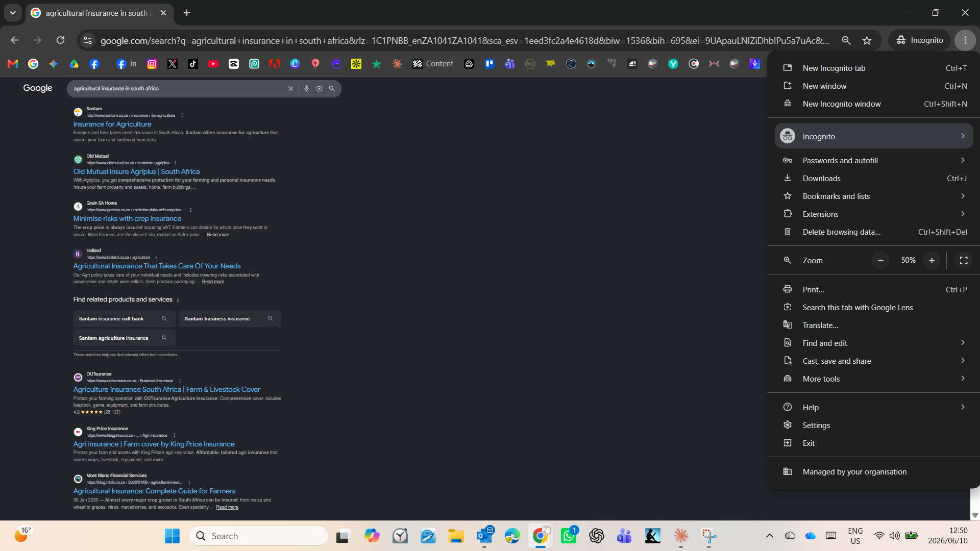The image size is (980, 551).
Task: Open Old Mutual Insure Agriplus result
Action: coord(136,172)
